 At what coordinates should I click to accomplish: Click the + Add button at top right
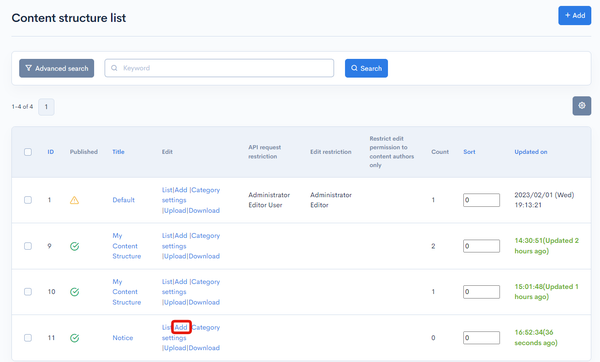(575, 16)
